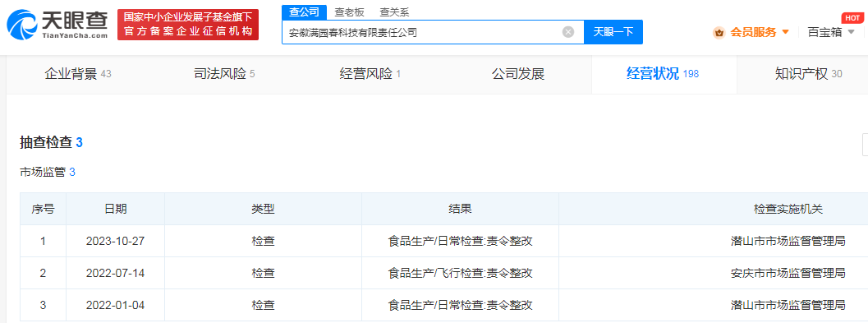This screenshot has height=323, width=868.
Task: Click 日常检查 result in the 2022-01-04 row
Action: (x=460, y=305)
